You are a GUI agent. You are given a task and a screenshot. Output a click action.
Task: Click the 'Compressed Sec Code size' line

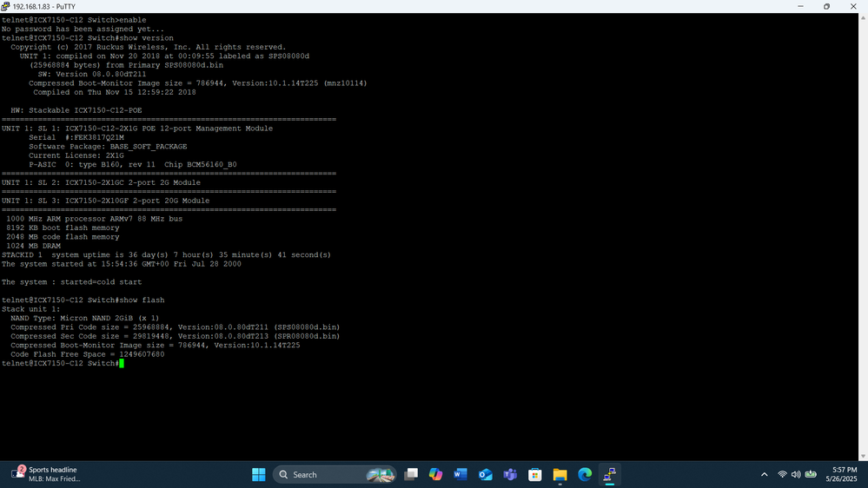(175, 336)
